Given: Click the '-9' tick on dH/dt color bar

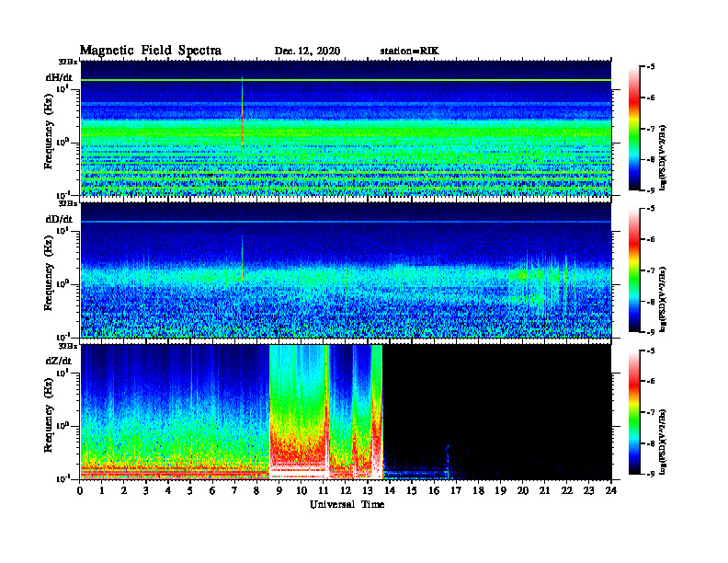Looking at the screenshot, I should coord(651,190).
